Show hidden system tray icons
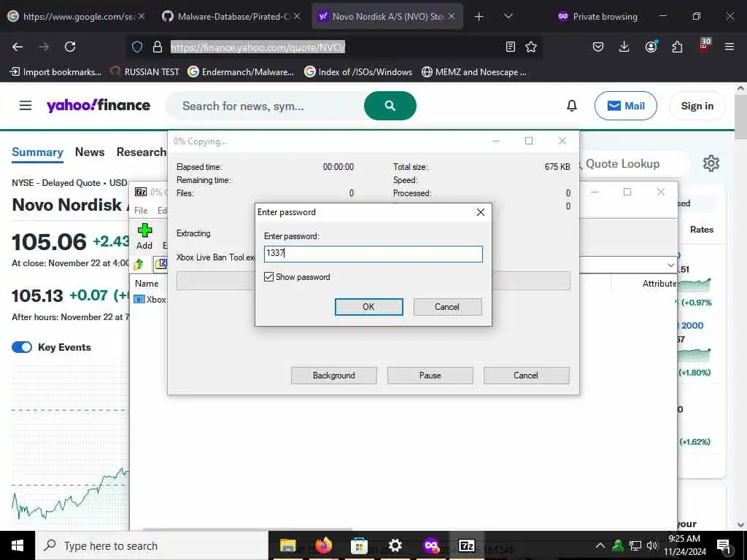Image resolution: width=747 pixels, height=560 pixels. point(600,545)
